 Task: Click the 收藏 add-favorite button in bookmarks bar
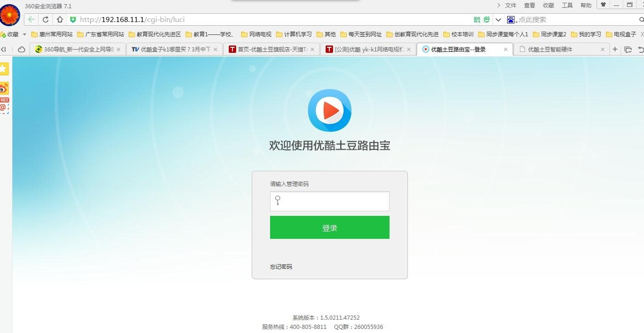click(10, 34)
